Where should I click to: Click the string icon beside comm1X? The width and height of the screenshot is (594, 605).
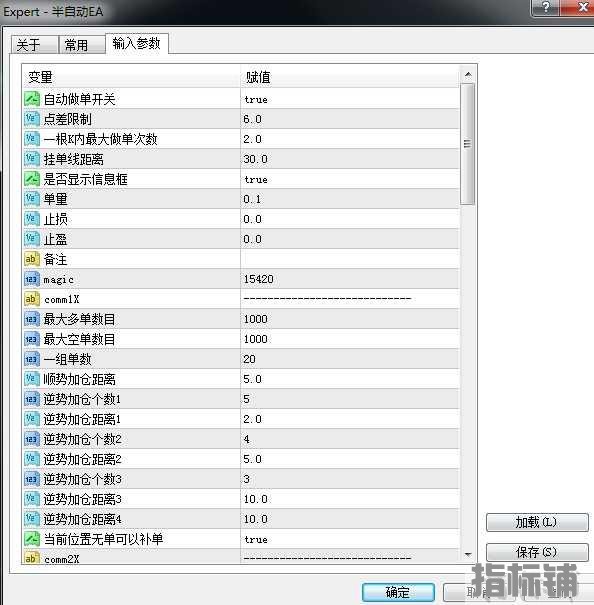point(32,299)
